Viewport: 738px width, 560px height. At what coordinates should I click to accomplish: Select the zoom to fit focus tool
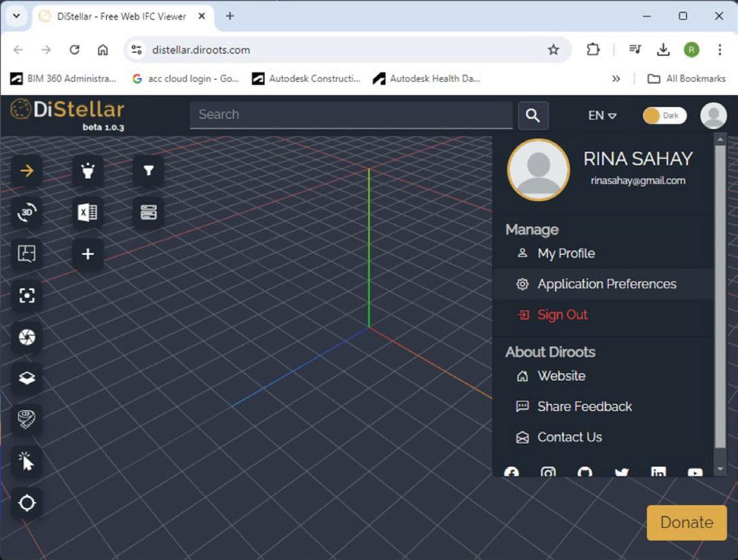pyautogui.click(x=27, y=296)
